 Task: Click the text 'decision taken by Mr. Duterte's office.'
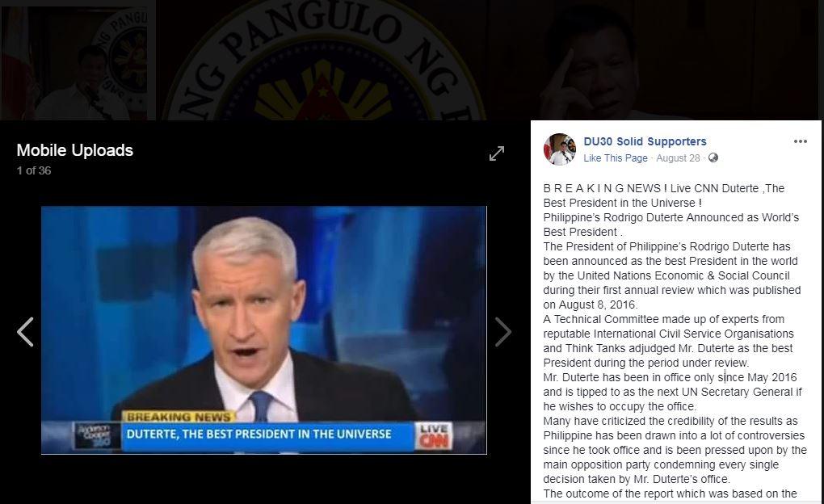click(637, 479)
